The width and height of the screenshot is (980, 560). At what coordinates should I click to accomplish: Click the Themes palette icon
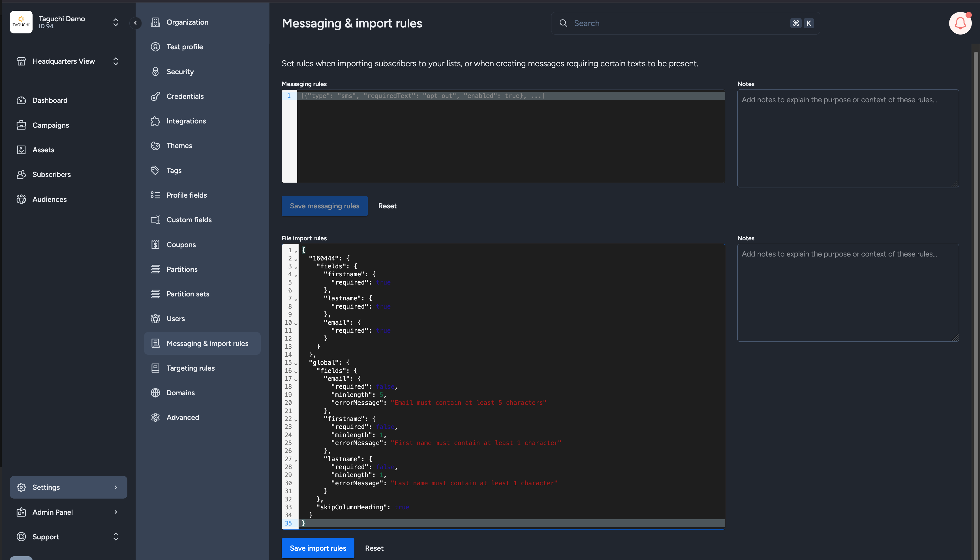tap(155, 146)
